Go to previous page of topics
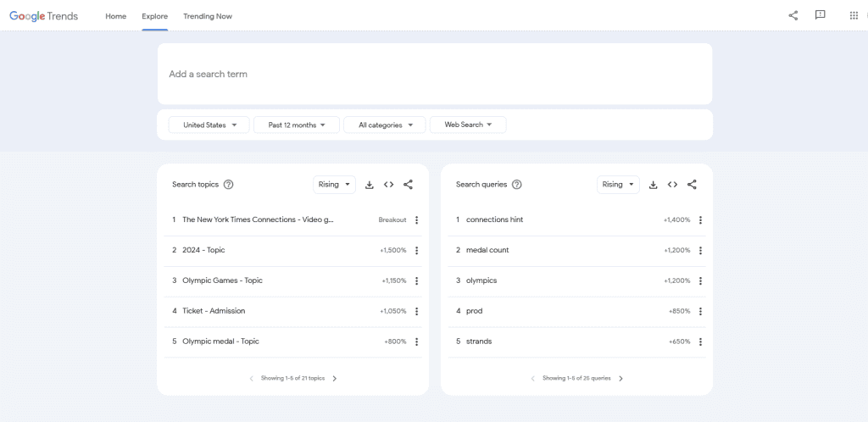The width and height of the screenshot is (868, 422). tap(251, 379)
